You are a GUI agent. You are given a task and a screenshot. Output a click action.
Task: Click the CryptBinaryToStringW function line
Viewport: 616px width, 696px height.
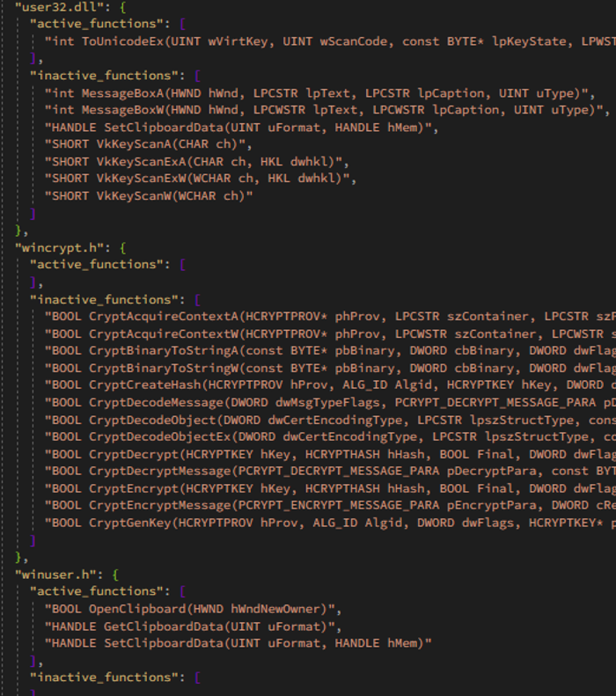[x=330, y=369]
